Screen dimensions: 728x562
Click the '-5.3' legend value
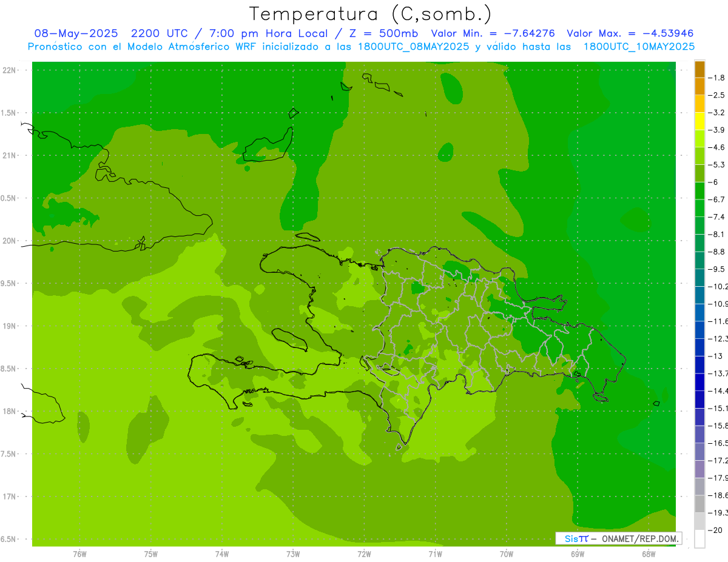pyautogui.click(x=716, y=164)
